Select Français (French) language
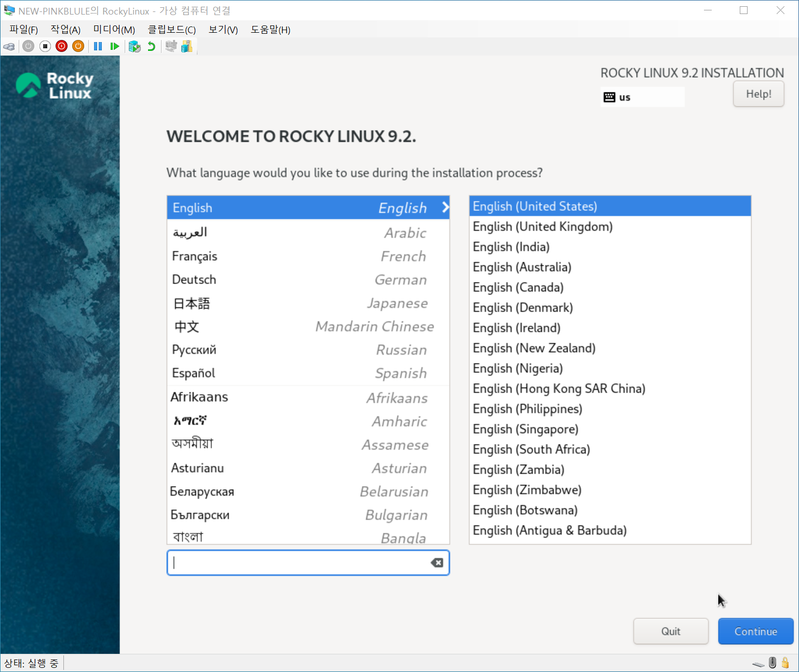This screenshot has width=799, height=672. (308, 256)
